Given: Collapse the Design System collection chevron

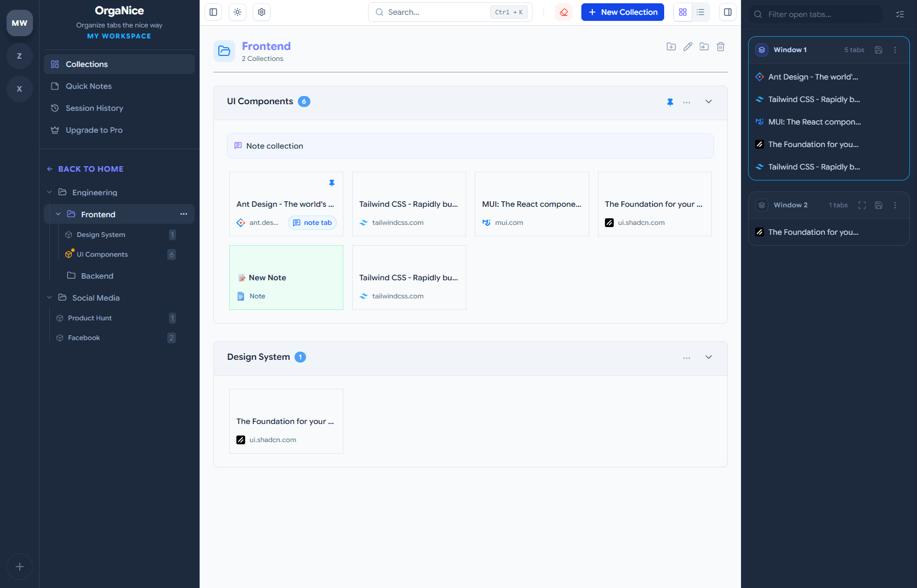Looking at the screenshot, I should click(x=708, y=357).
